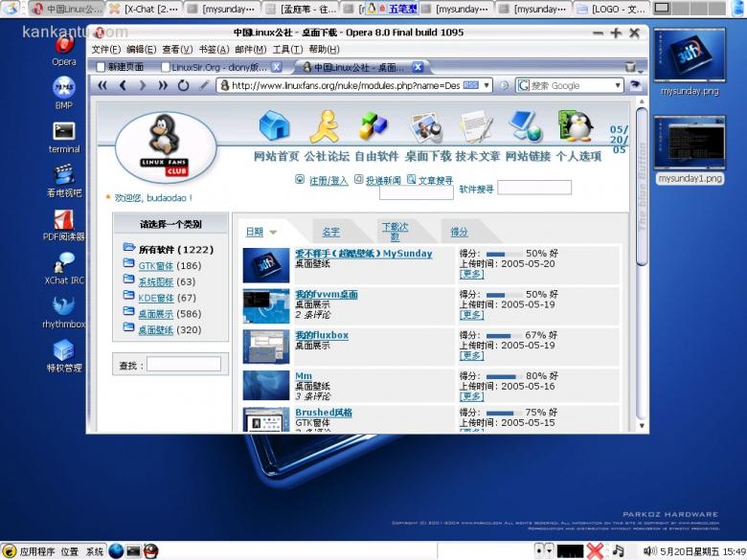
Task: Click Opera's fast forward button
Action: coord(163,86)
